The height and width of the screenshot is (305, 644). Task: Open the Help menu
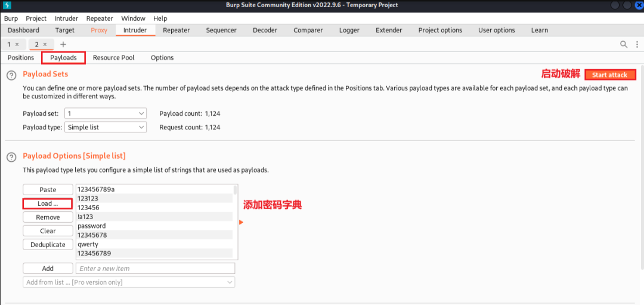pyautogui.click(x=160, y=19)
